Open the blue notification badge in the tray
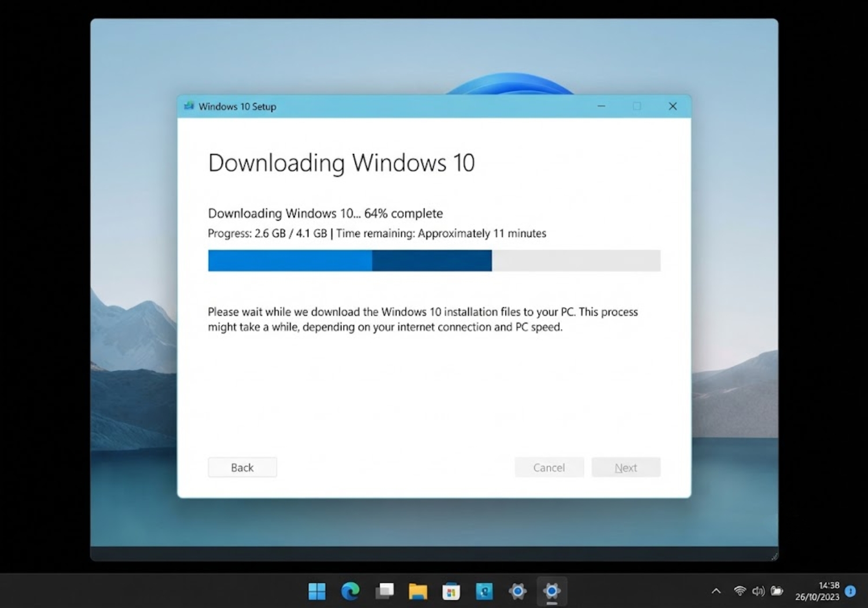 [851, 591]
